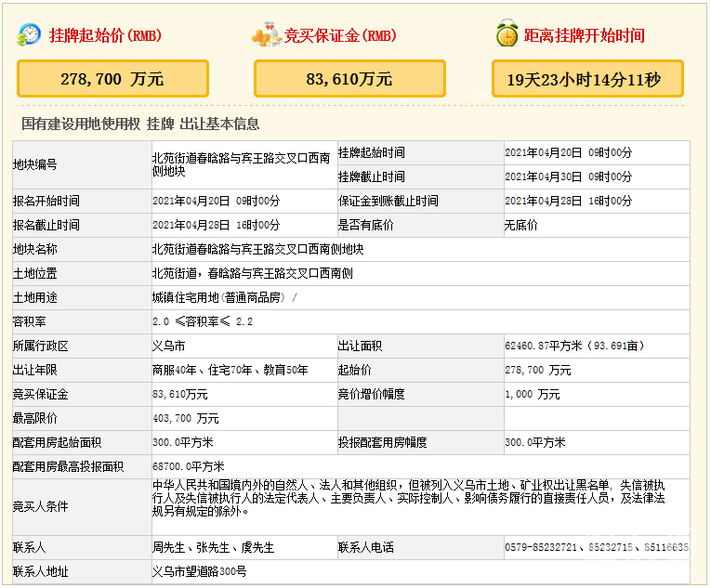
Task: Click the 278,700 万元 starting price box
Action: [112, 79]
